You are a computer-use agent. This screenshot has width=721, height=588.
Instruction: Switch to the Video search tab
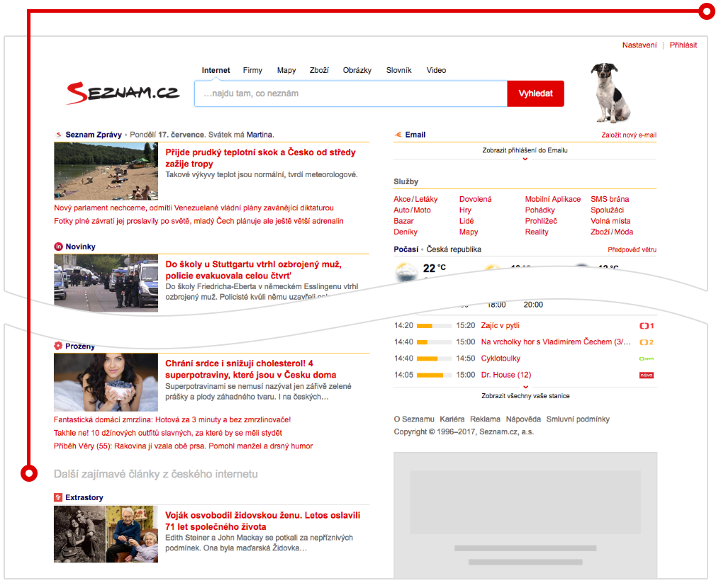[436, 70]
